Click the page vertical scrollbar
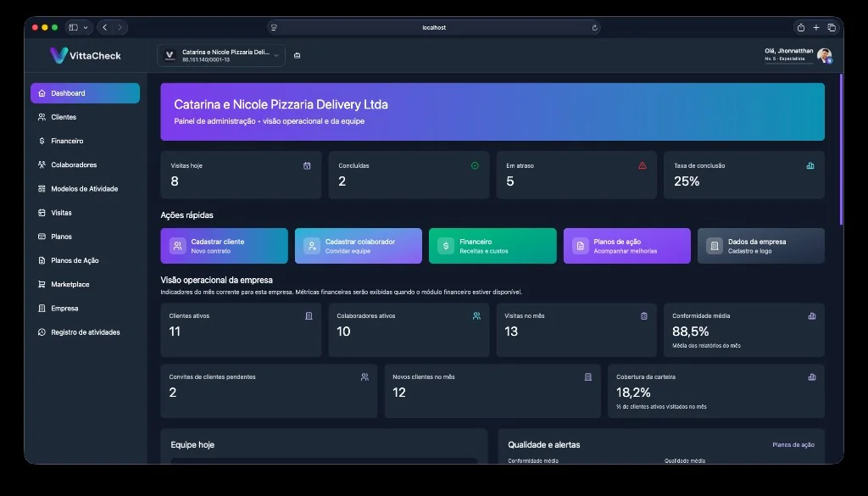The width and height of the screenshot is (868, 496). (842, 149)
